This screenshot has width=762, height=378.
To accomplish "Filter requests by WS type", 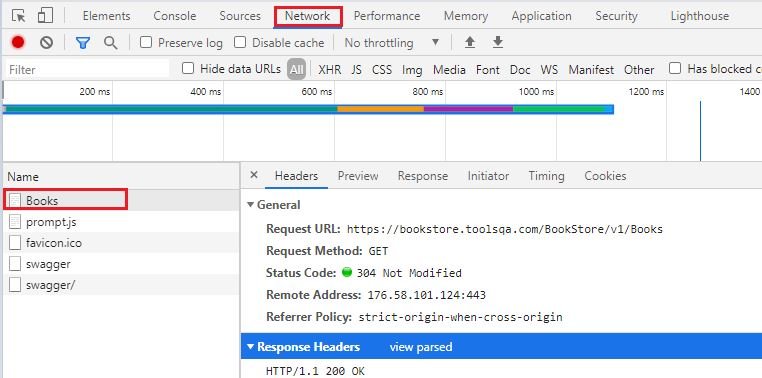I will point(549,70).
